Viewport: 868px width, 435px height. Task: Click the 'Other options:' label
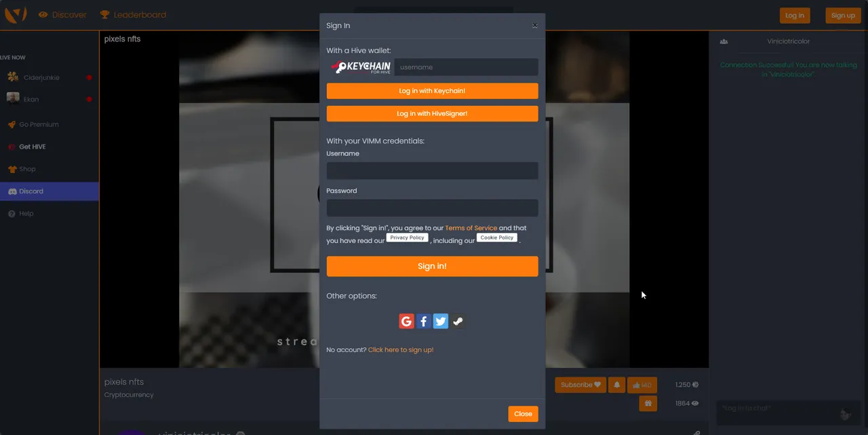point(351,296)
